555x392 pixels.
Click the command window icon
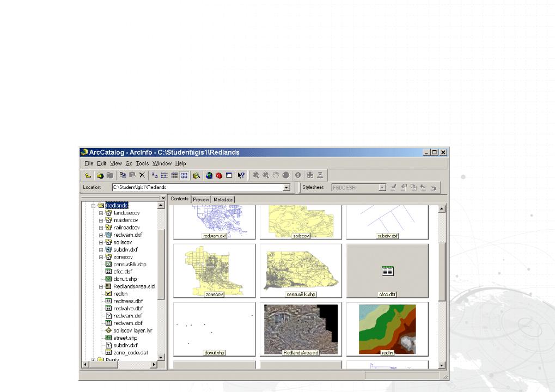[229, 175]
